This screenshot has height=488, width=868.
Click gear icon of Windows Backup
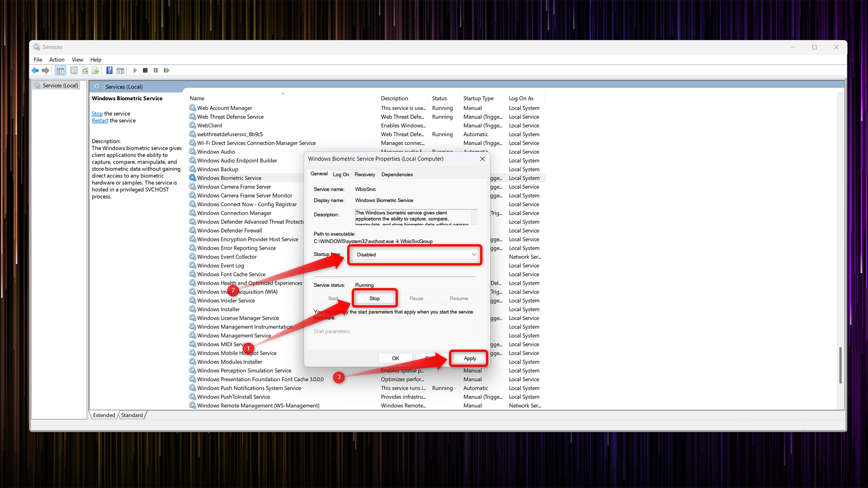(193, 169)
